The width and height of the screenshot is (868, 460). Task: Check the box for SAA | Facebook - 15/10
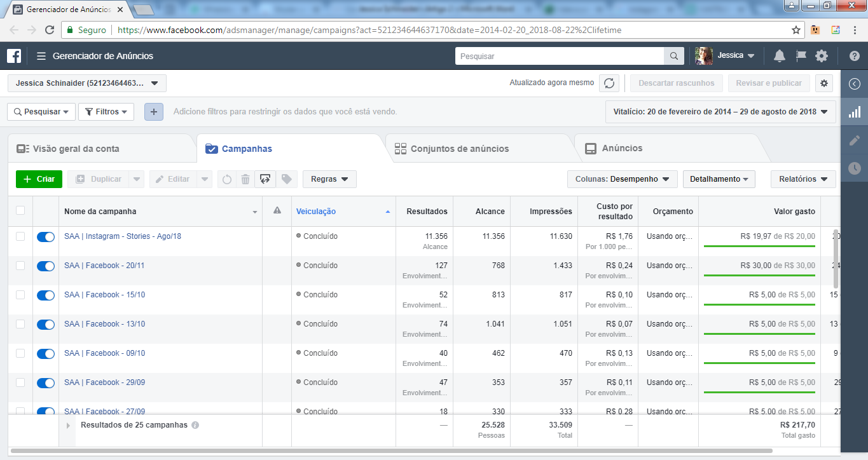(x=20, y=295)
